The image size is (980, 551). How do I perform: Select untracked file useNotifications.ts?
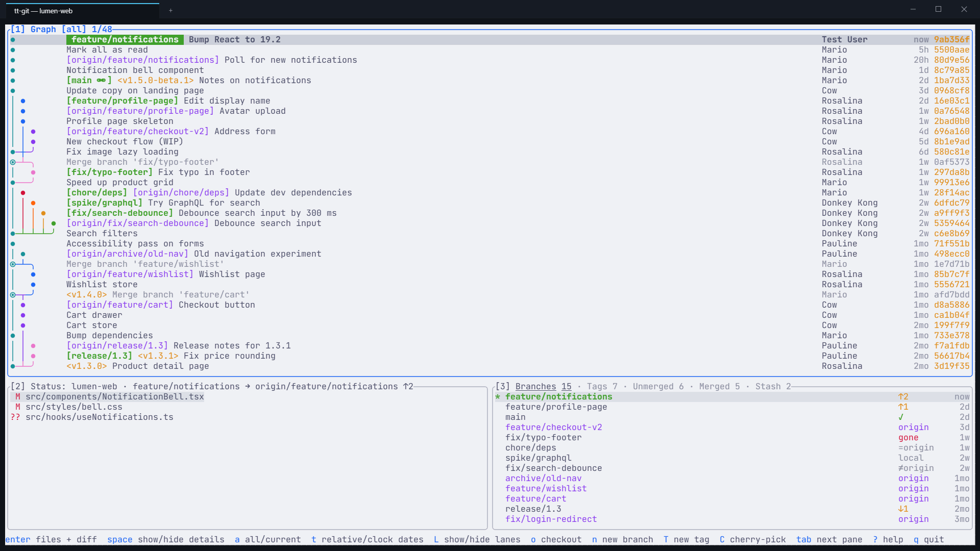click(x=92, y=417)
